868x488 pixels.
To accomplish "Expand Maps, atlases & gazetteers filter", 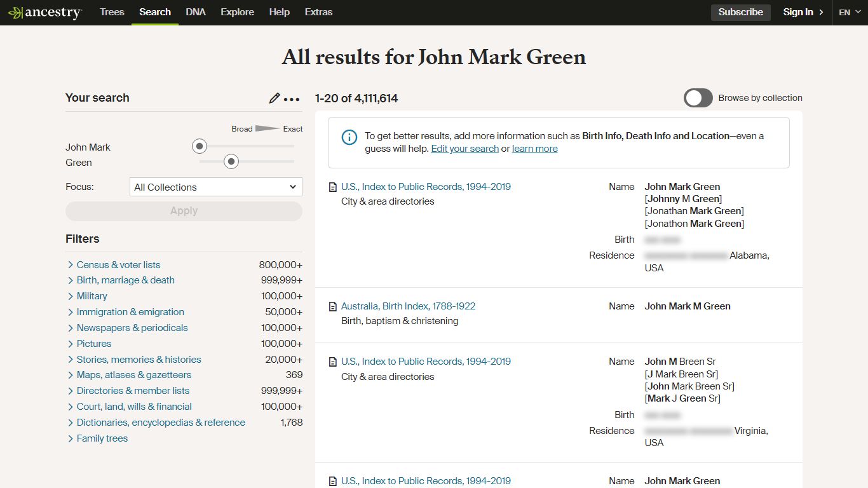I will [x=129, y=375].
